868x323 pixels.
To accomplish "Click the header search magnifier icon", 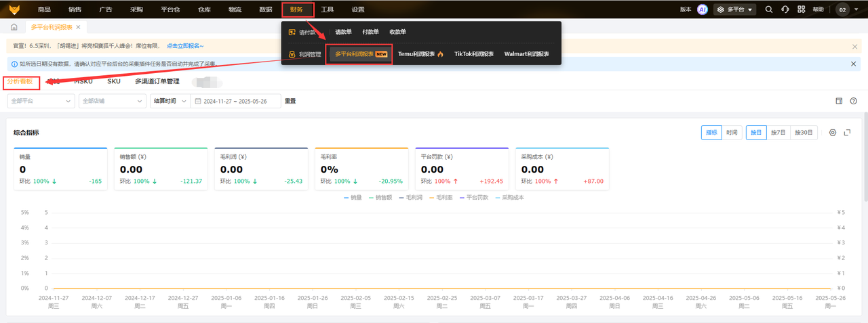I will pyautogui.click(x=768, y=9).
